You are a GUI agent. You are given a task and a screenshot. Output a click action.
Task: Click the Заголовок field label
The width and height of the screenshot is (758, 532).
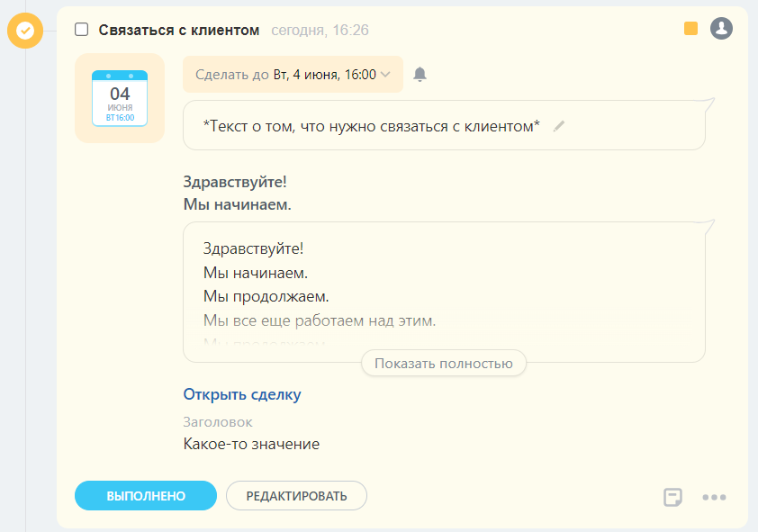coord(217,421)
